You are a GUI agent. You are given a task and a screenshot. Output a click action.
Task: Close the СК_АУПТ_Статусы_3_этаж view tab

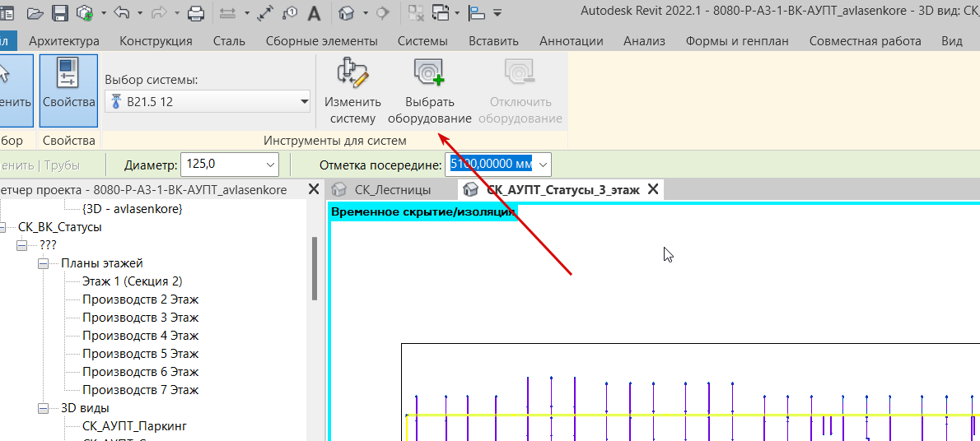coord(652,190)
